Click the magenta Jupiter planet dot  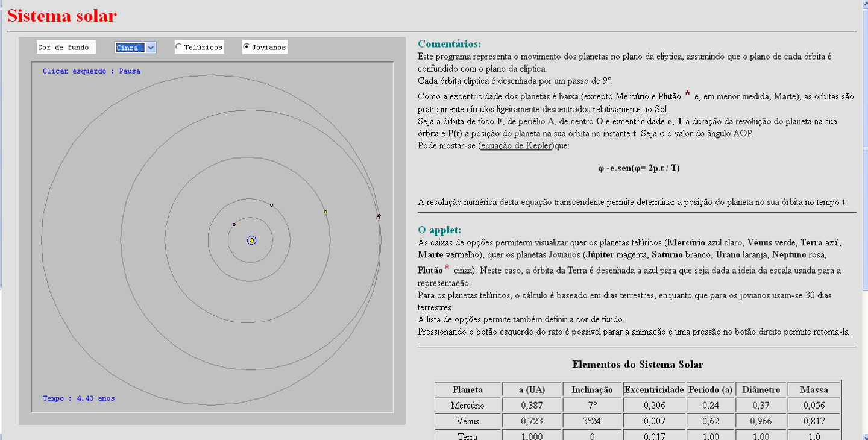point(234,225)
